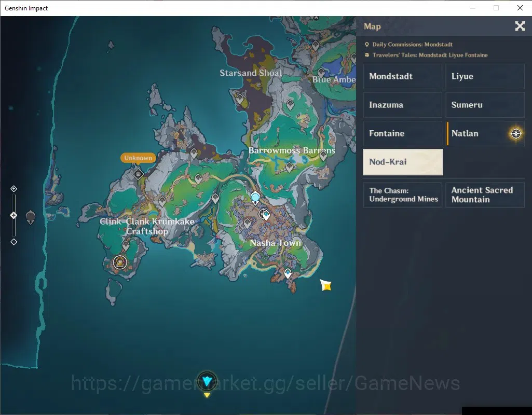Switch map to Inazuma region

pyautogui.click(x=403, y=105)
